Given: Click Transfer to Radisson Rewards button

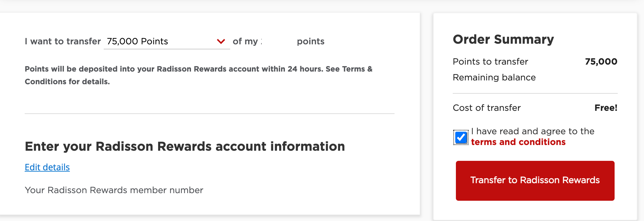Looking at the screenshot, I should click(535, 180).
